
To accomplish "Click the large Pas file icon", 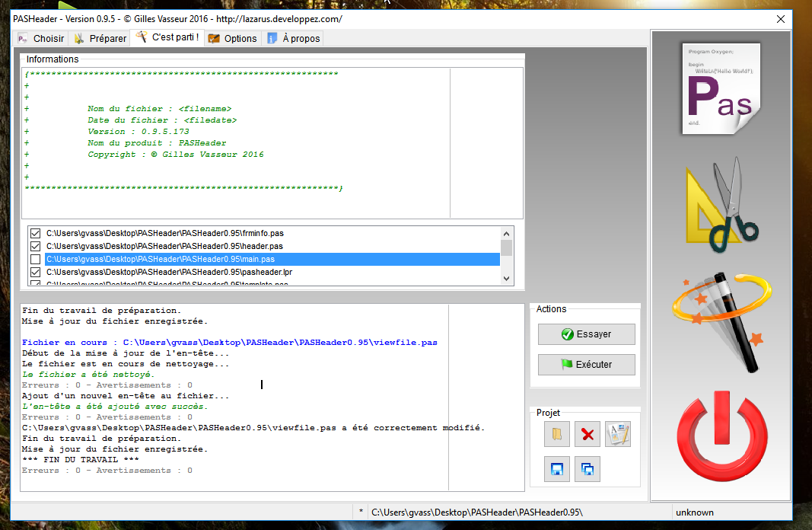I will (720, 89).
